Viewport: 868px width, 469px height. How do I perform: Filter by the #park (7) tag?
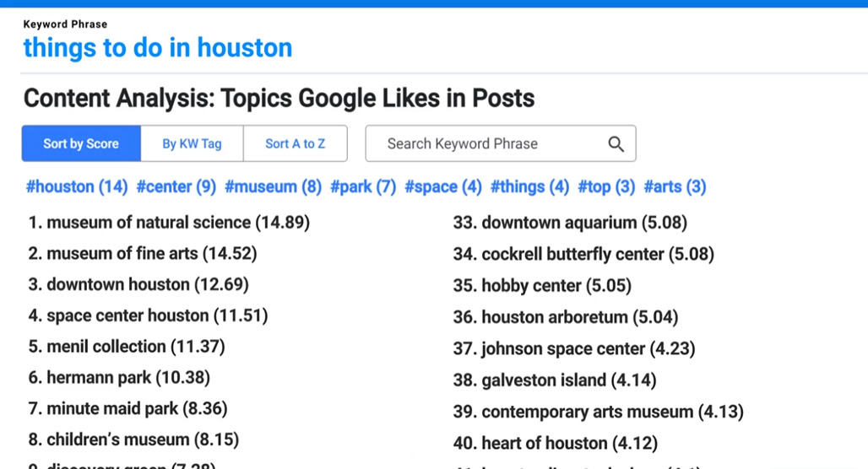click(x=363, y=187)
